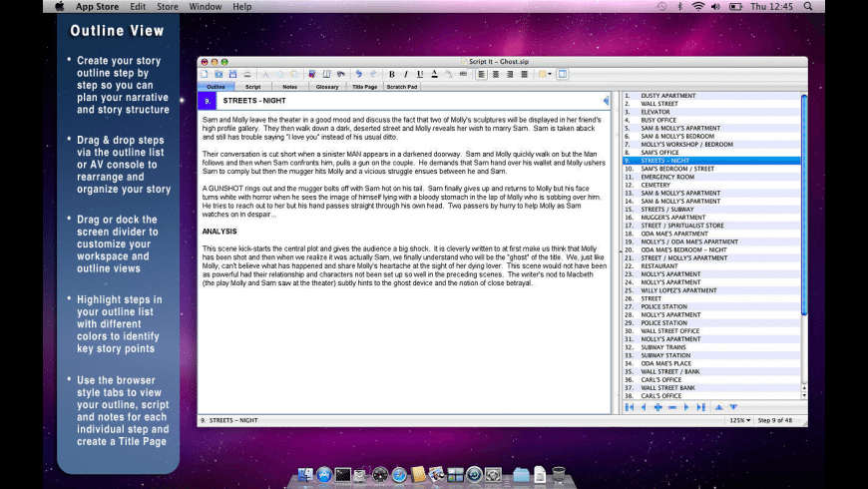Click the Save document toolbar icon
The height and width of the screenshot is (489, 868).
232,74
